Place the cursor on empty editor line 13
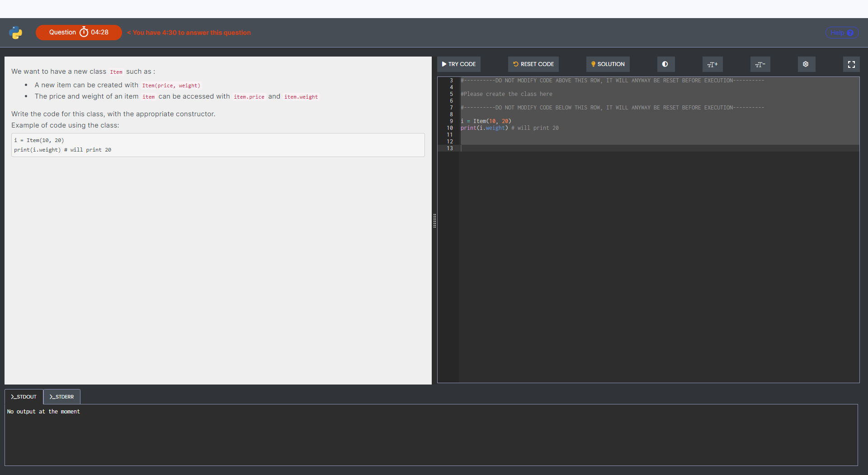Viewport: 868px width, 475px height. click(542, 148)
